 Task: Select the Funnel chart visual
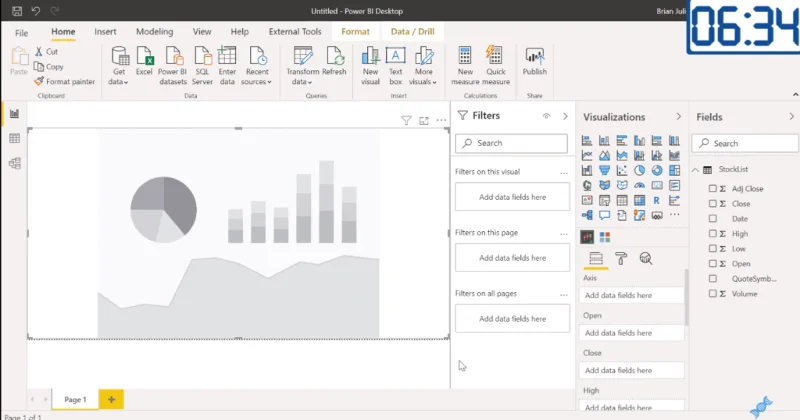point(604,170)
